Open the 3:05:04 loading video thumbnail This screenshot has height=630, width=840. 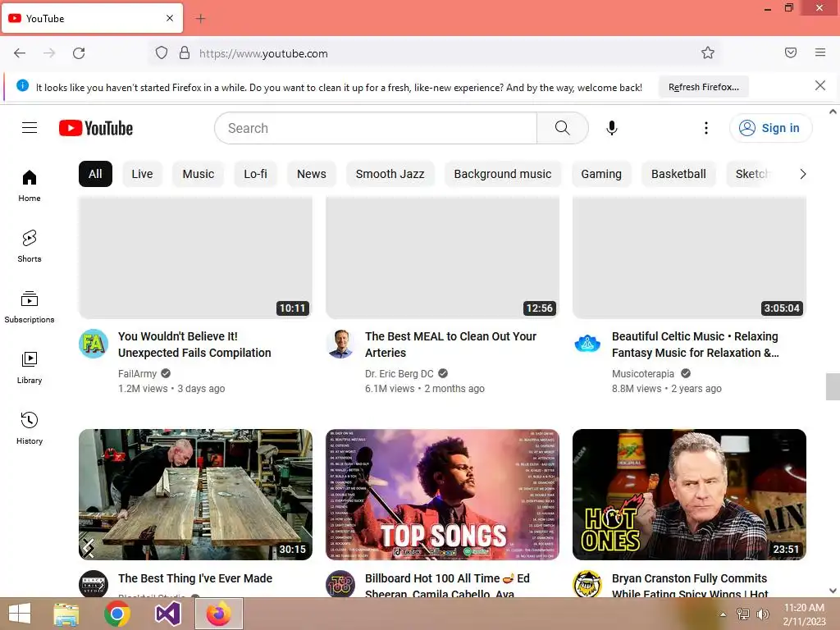pos(689,257)
